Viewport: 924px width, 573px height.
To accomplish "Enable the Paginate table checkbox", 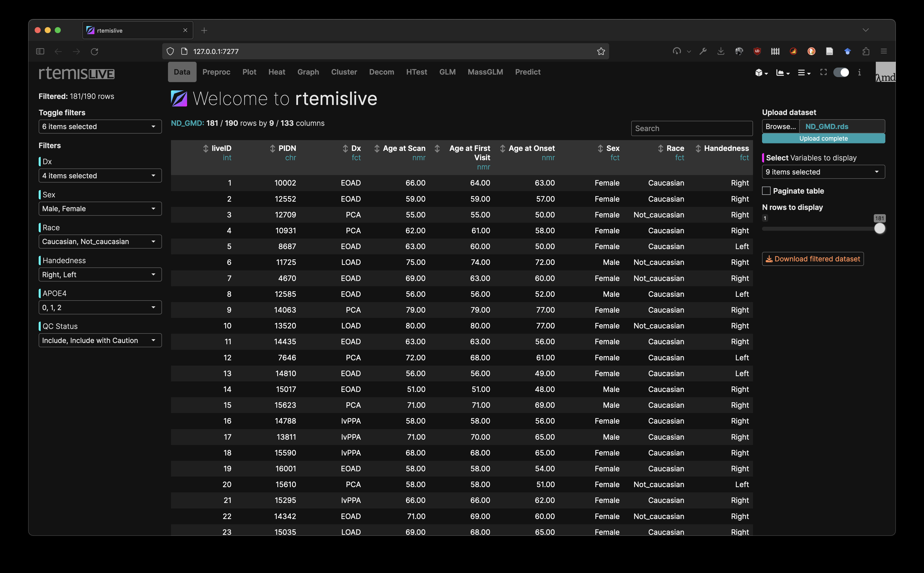I will click(766, 191).
